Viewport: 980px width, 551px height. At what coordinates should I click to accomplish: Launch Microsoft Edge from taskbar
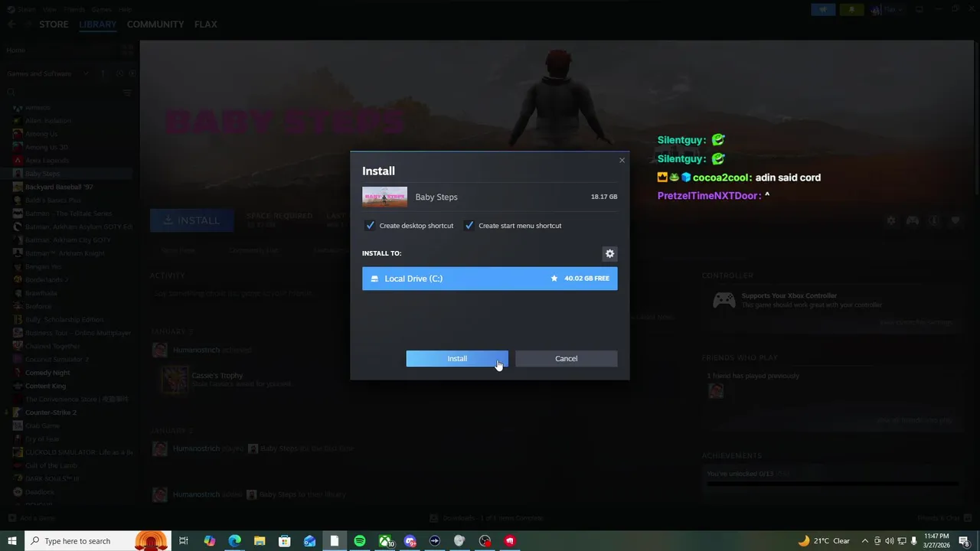[x=234, y=541]
